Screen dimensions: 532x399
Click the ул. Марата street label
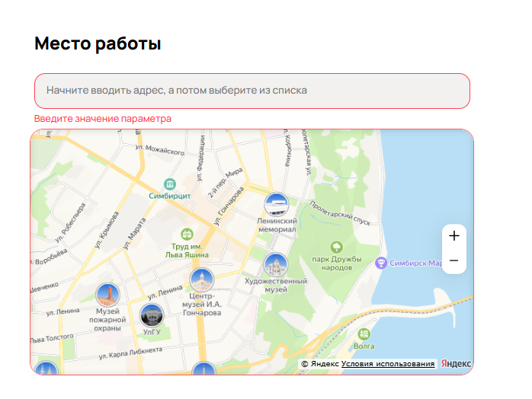134,234
